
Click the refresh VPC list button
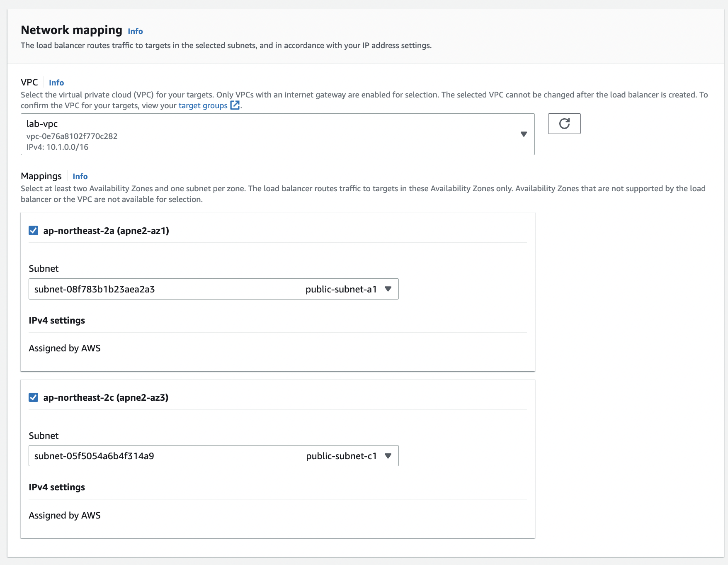(x=564, y=124)
